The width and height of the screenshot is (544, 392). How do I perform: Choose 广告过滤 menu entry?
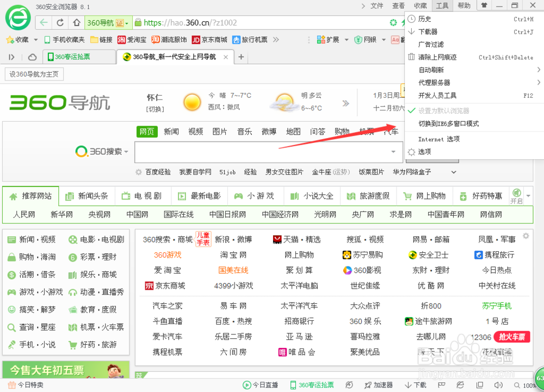474,45
